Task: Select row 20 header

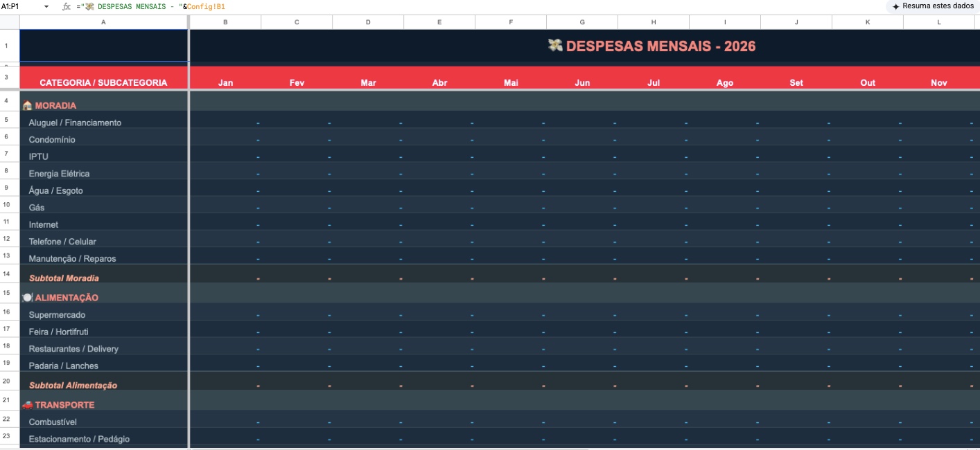Action: [x=6, y=381]
